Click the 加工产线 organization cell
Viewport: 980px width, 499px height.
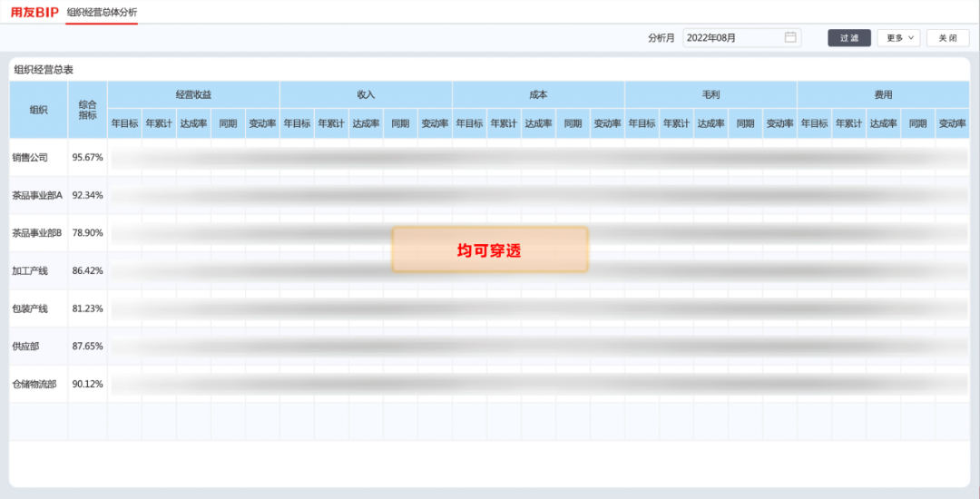tap(29, 270)
